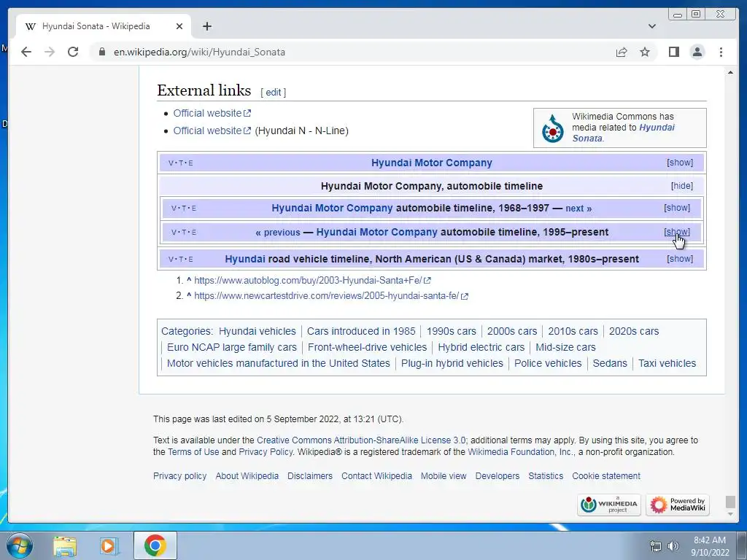Open Hybrid electric cars category
The width and height of the screenshot is (747, 560).
click(x=481, y=347)
